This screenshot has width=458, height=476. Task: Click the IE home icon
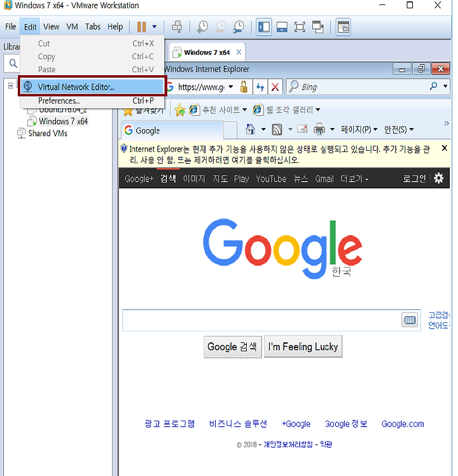click(251, 129)
